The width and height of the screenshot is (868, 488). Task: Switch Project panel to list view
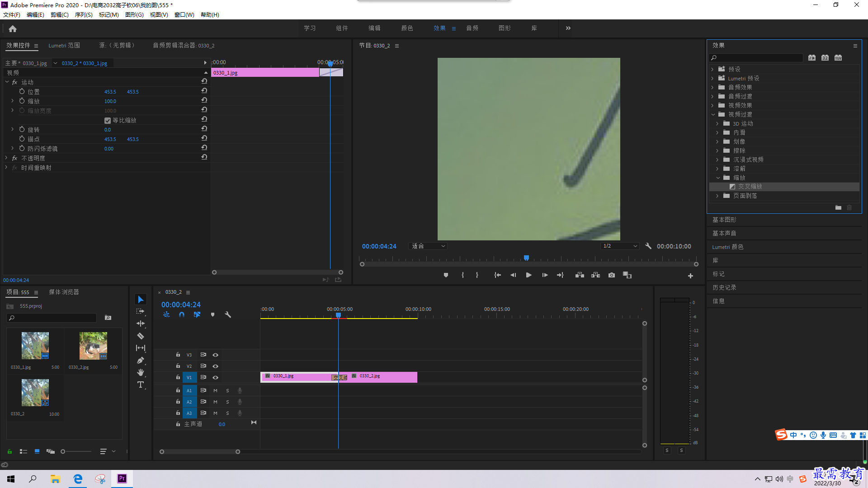[24, 451]
